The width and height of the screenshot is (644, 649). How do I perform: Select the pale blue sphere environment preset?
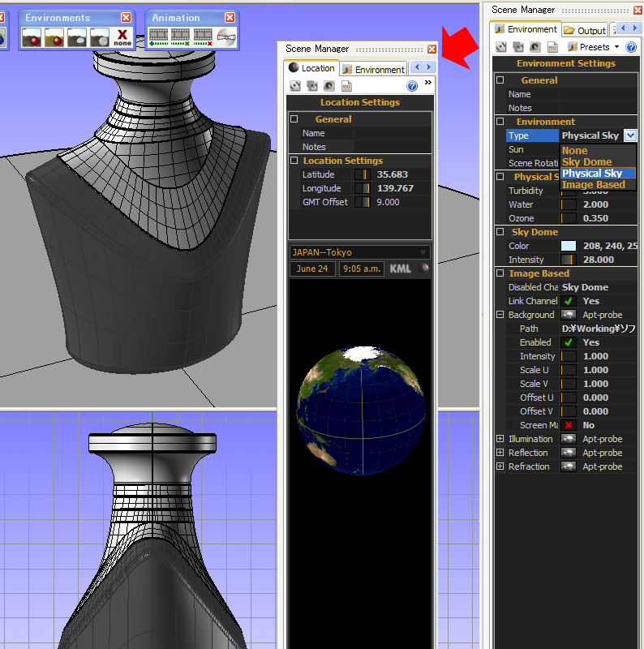pyautogui.click(x=77, y=37)
